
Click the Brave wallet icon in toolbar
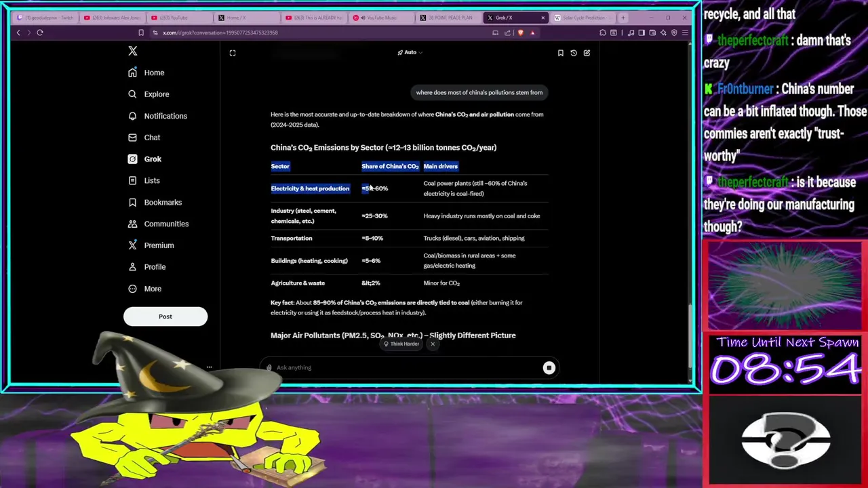[652, 33]
